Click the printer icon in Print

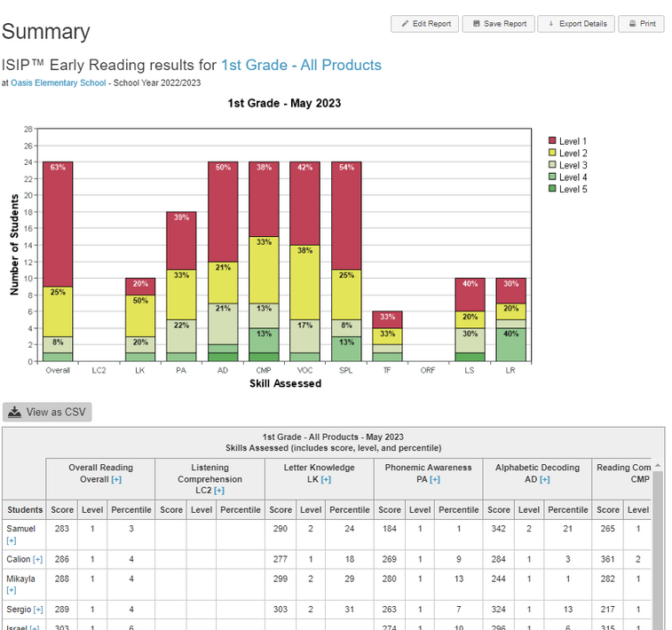point(632,24)
